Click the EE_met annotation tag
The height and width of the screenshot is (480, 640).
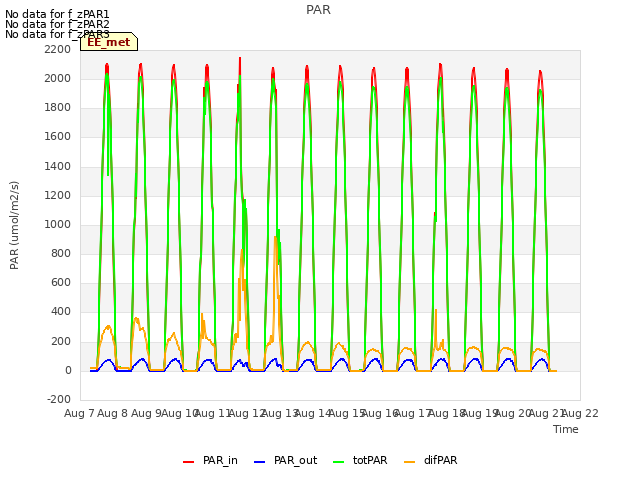point(109,42)
